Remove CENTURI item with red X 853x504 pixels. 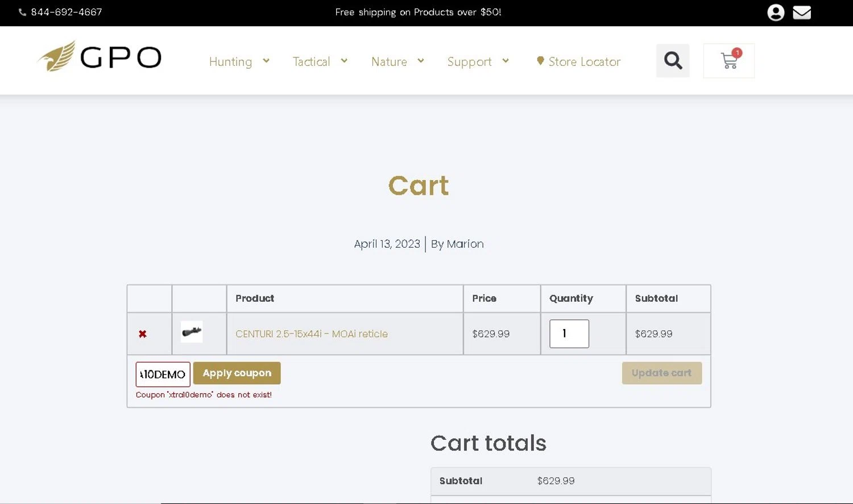click(143, 334)
